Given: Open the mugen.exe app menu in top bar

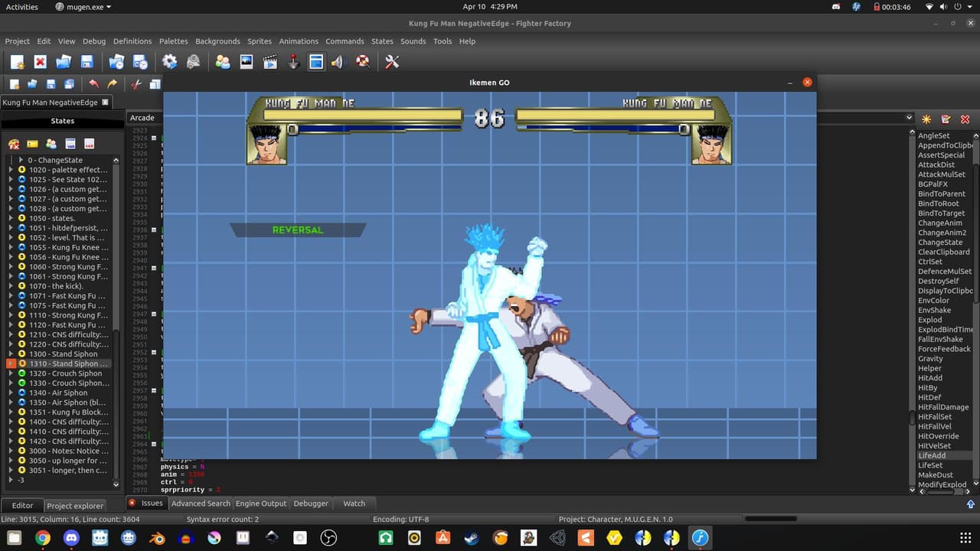Looking at the screenshot, I should pos(83,7).
